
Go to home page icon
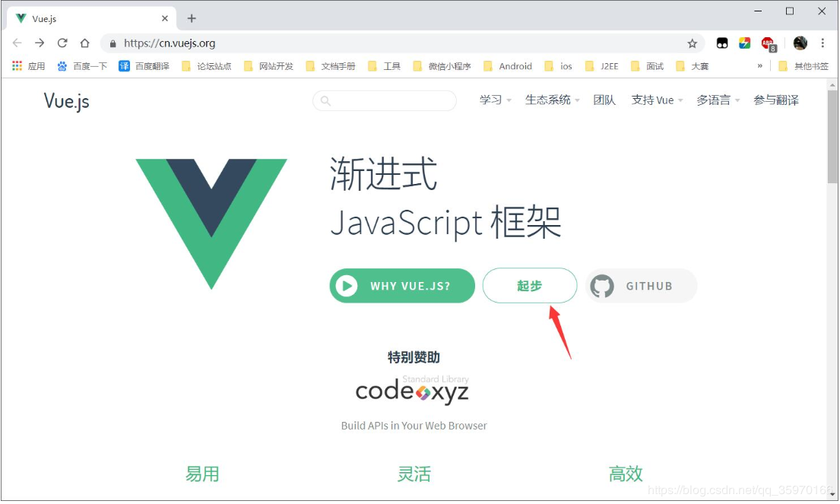84,43
